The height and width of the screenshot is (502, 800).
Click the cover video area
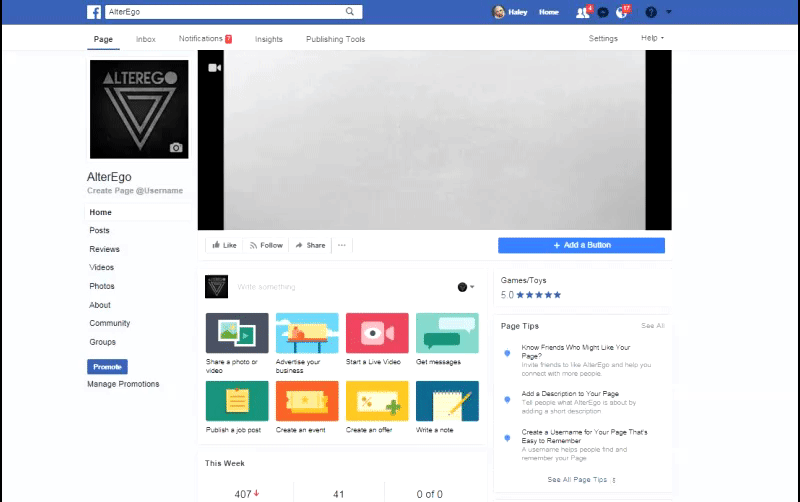click(x=435, y=140)
